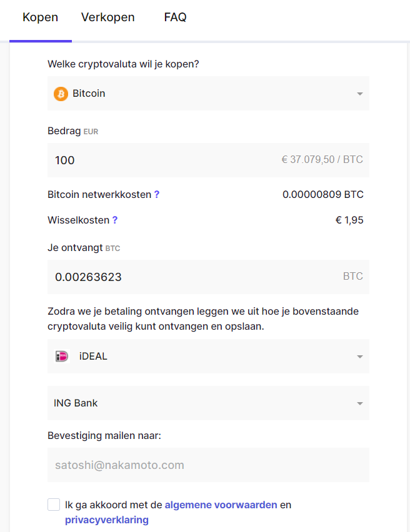Click the iDEAL payment method icon
This screenshot has width=410, height=532.
pos(61,356)
